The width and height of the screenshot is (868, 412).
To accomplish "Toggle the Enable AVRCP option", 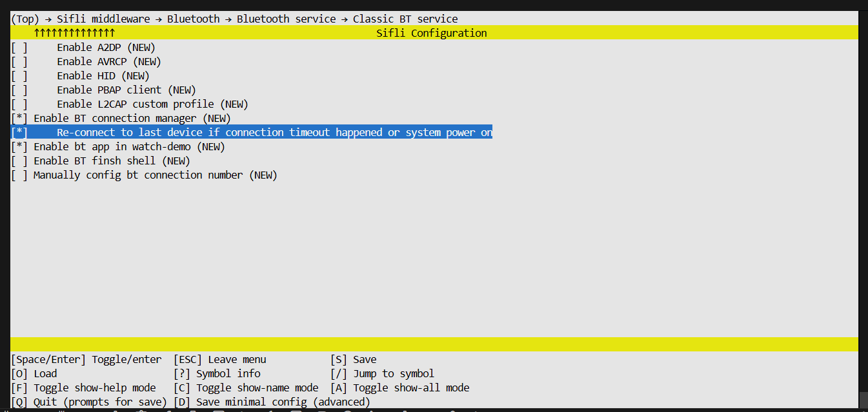I will coord(19,61).
